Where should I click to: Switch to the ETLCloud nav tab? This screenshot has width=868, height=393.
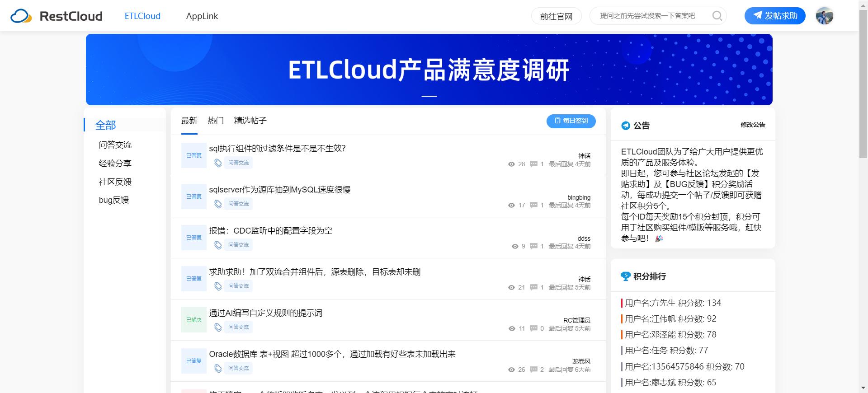tap(142, 16)
